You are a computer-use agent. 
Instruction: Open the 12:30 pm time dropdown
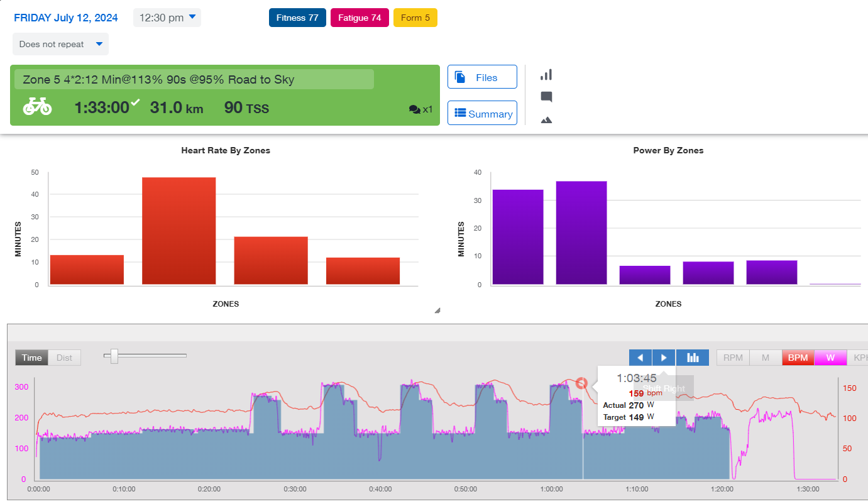pos(167,18)
